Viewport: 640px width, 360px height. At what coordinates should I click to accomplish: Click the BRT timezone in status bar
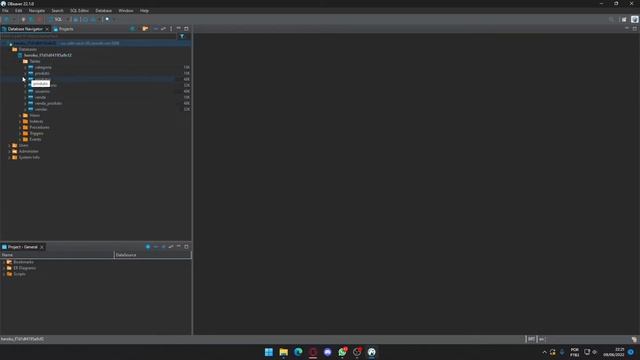click(531, 339)
